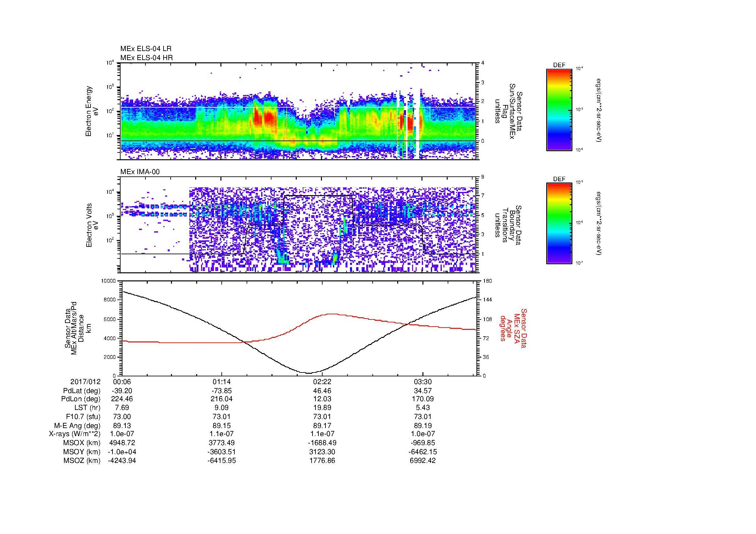Viewport: 756px width, 534px height.
Task: Click PdLon value '224.46'
Action: pos(122,399)
